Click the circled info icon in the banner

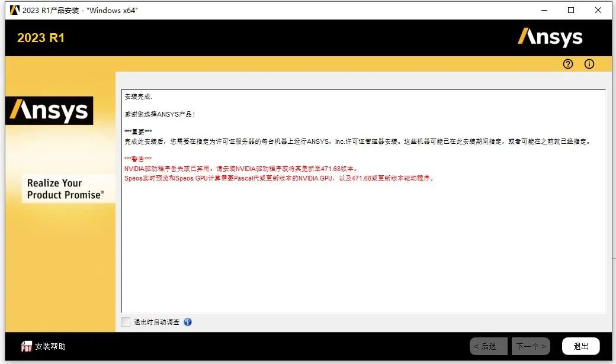[x=589, y=64]
